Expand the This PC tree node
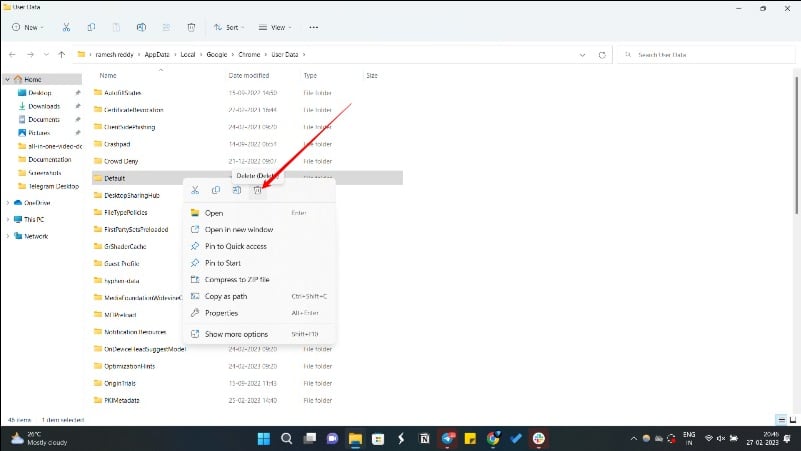This screenshot has height=451, width=801. [x=8, y=220]
